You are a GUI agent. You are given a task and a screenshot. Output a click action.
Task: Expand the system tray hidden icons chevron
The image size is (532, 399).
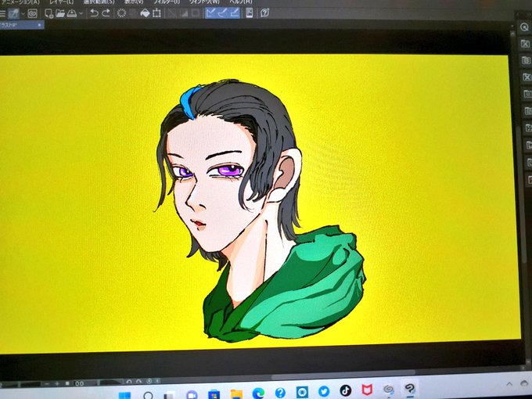(x=509, y=384)
